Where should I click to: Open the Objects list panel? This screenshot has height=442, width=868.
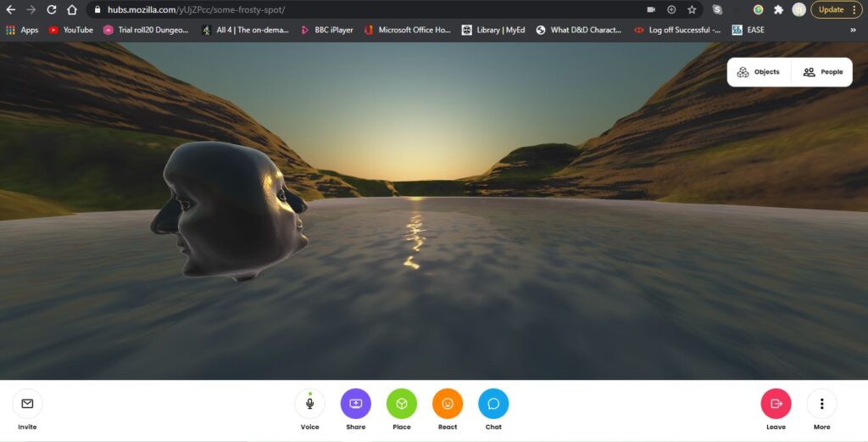[759, 72]
